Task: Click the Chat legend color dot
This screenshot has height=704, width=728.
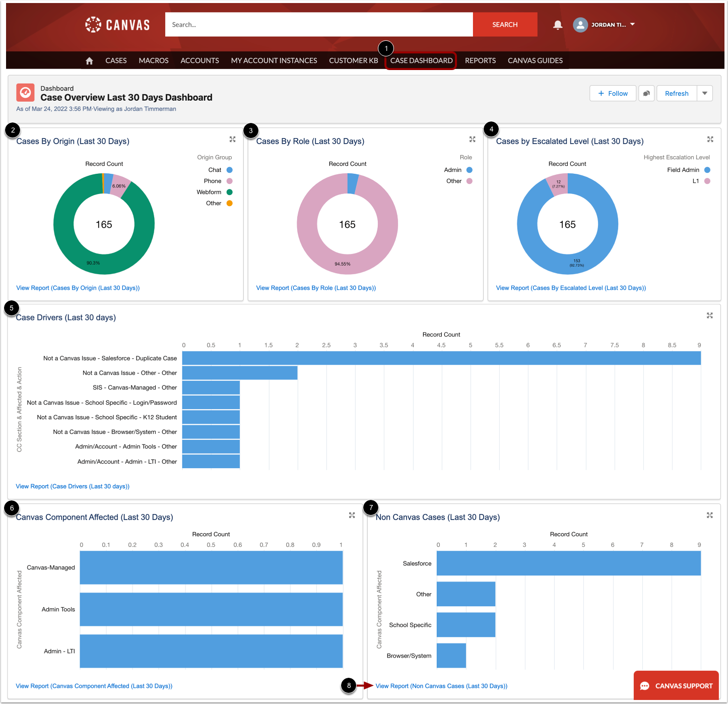Action: [229, 170]
